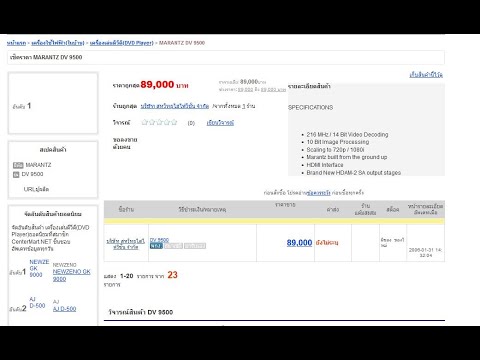
Task: Open the cheapest shop name link
Action: pos(175,106)
